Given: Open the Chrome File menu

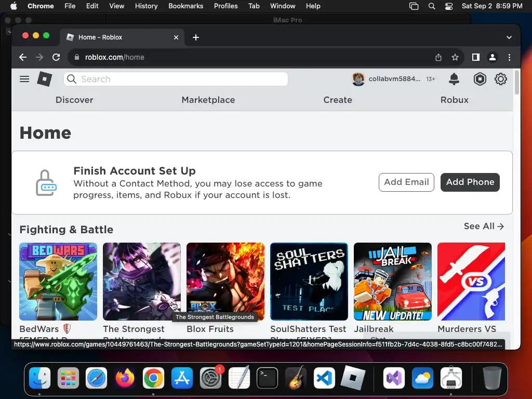Looking at the screenshot, I should [x=70, y=6].
